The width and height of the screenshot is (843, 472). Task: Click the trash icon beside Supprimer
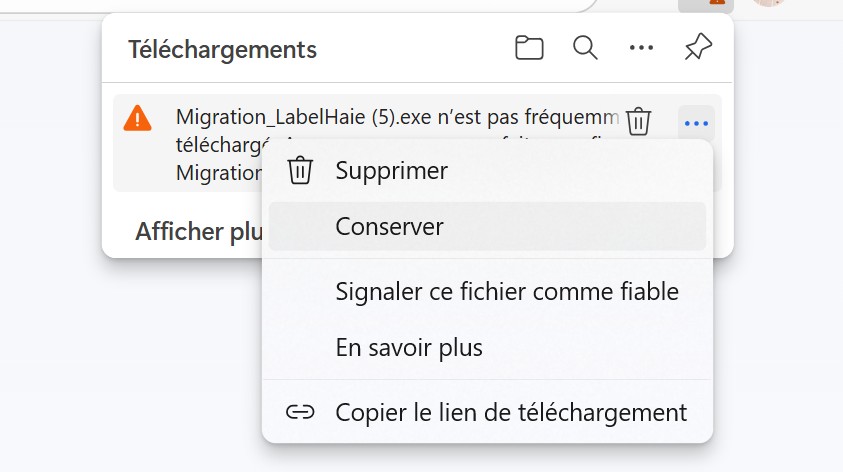[x=300, y=171]
